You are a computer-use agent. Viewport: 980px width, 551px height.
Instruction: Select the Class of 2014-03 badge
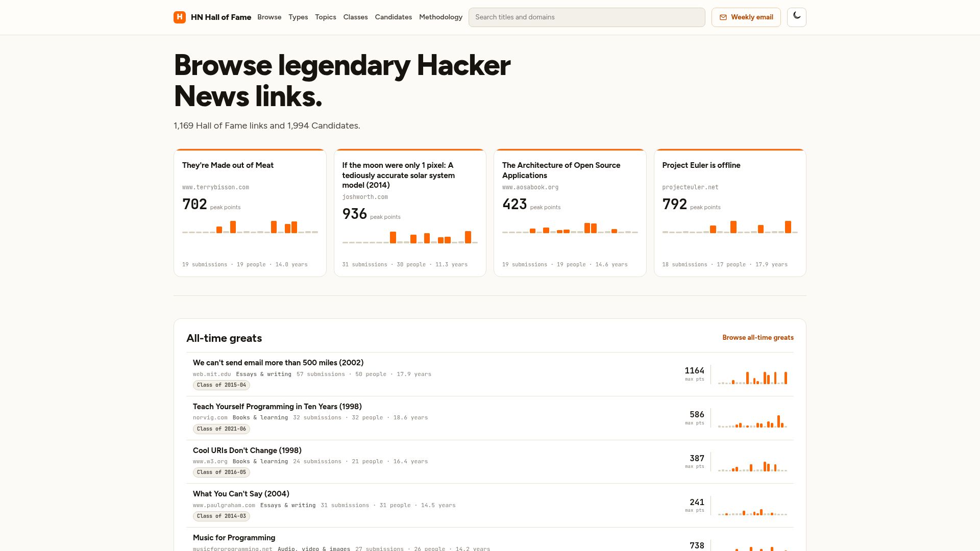click(x=222, y=516)
